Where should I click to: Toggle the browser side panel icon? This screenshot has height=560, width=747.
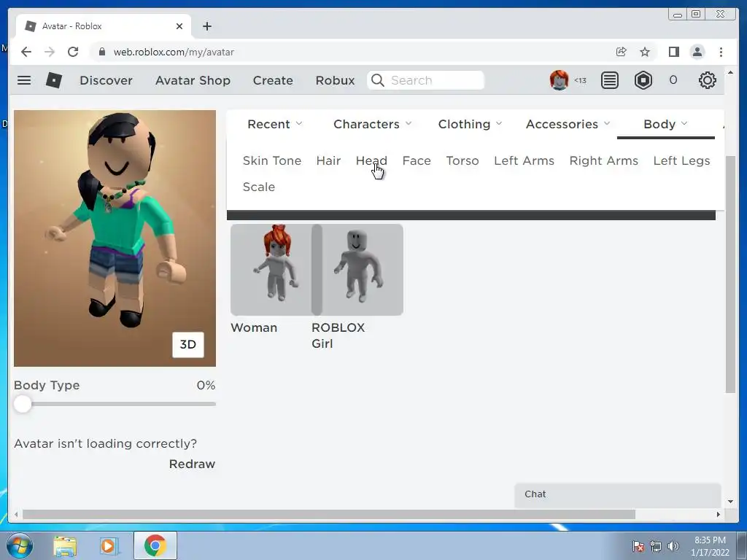pos(673,52)
